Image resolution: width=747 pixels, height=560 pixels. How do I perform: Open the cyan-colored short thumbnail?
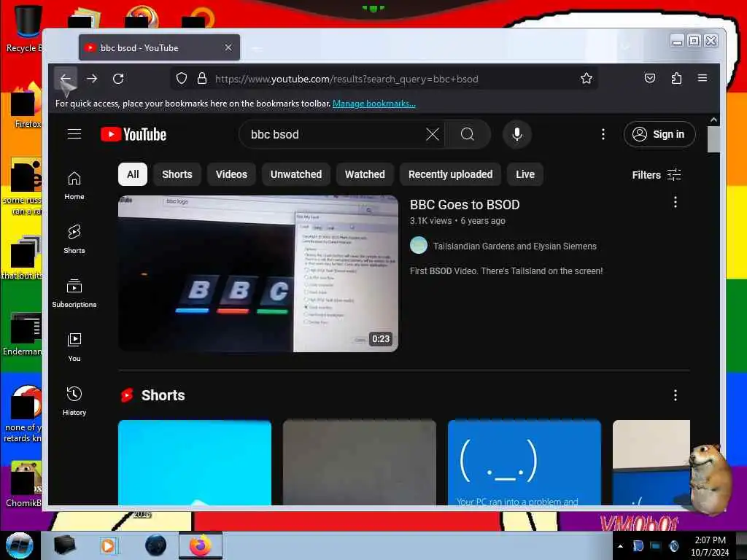[195, 462]
